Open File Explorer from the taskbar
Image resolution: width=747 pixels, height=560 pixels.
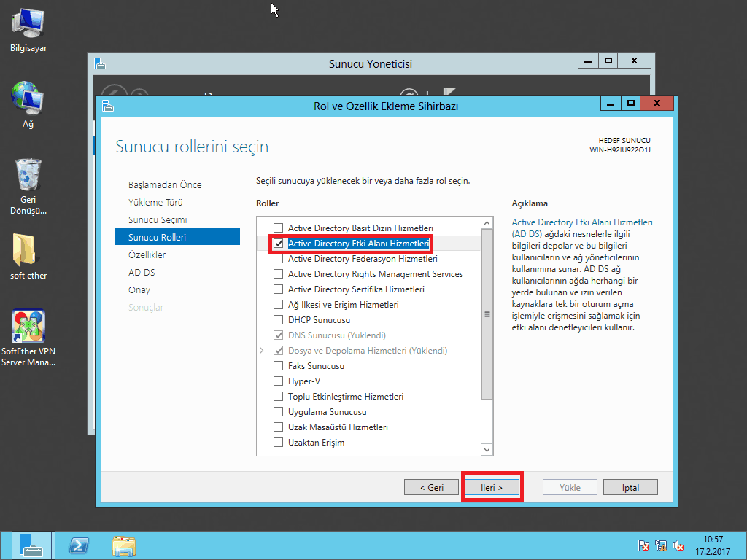[x=124, y=545]
